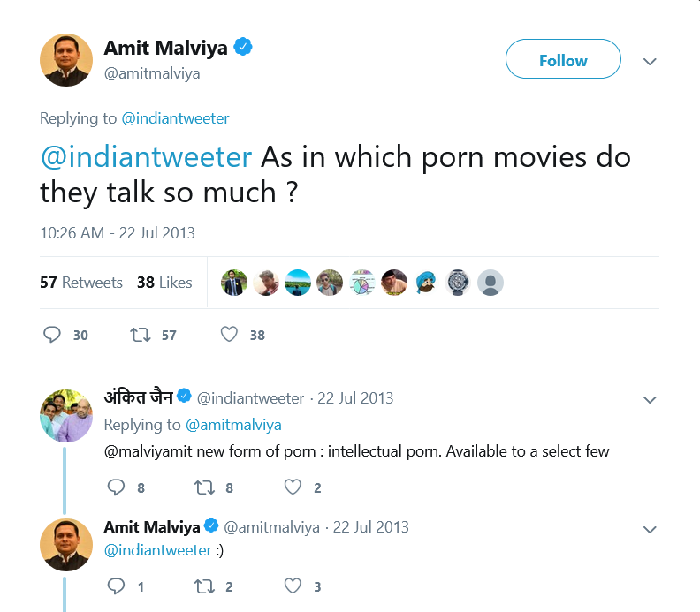Retweet the main tweet by Amit Malviya
The height and width of the screenshot is (612, 700).
coord(141,335)
